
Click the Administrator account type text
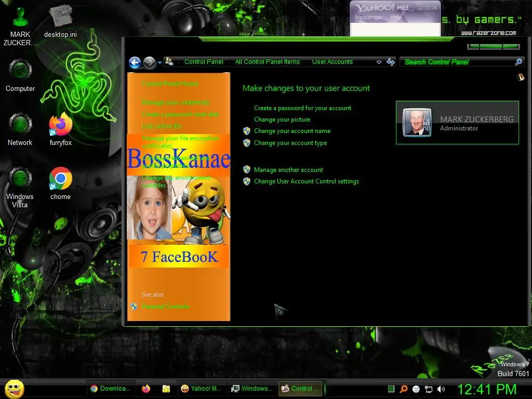click(459, 128)
